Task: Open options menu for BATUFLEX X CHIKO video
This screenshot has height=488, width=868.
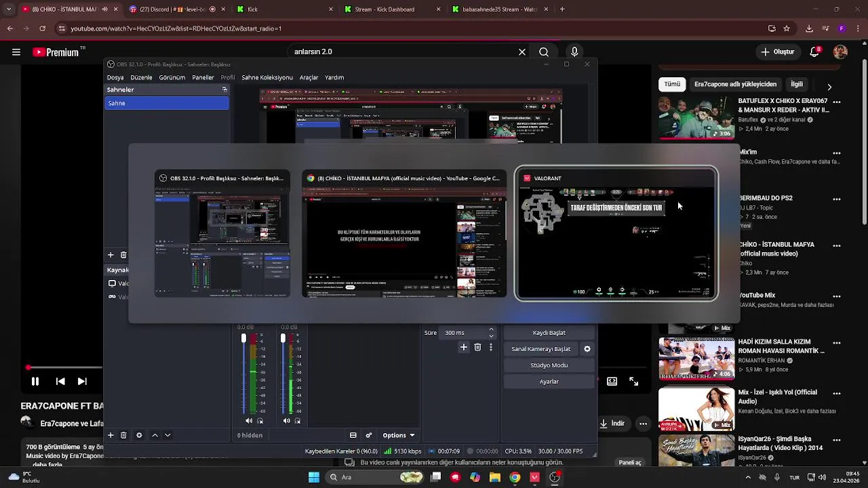Action: coord(837,102)
